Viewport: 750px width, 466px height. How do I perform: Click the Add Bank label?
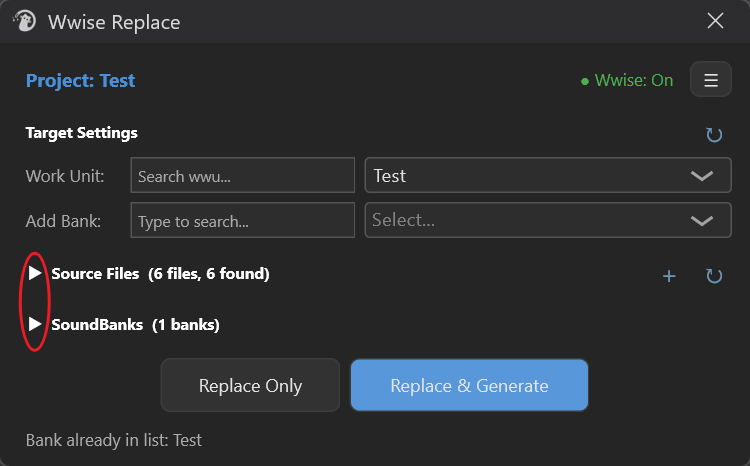(x=63, y=221)
